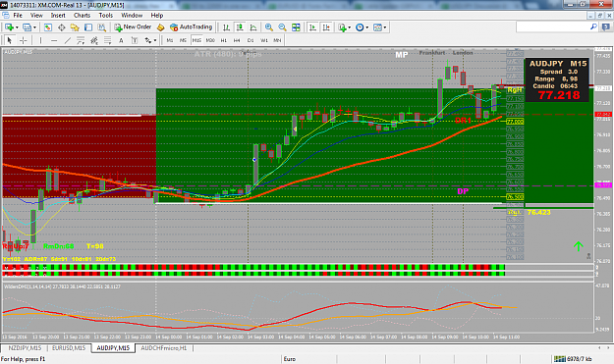Open the Profiles toolbar icon

coord(27,27)
